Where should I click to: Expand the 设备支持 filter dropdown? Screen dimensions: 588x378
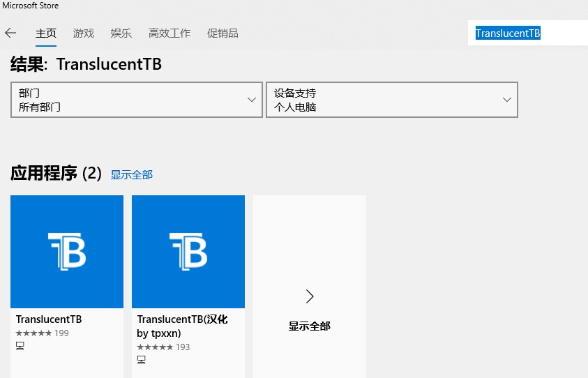click(391, 100)
